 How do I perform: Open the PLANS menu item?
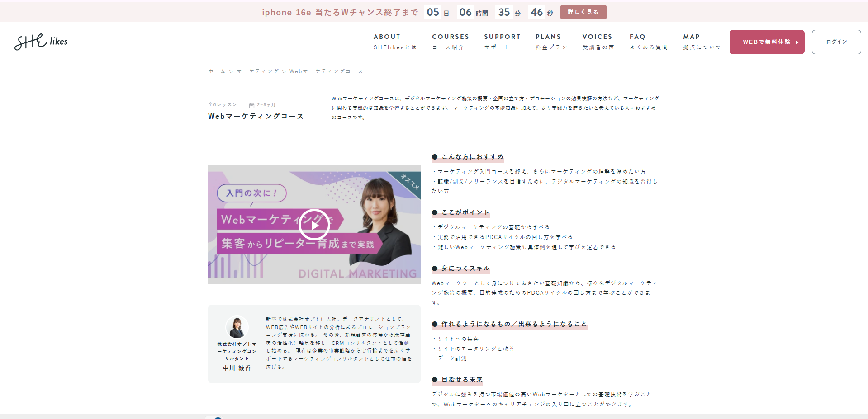tap(551, 42)
